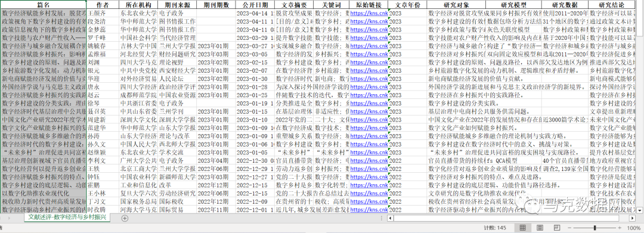Click vertical scrollbar down arrow
The image size is (644, 233).
pyautogui.click(x=640, y=210)
